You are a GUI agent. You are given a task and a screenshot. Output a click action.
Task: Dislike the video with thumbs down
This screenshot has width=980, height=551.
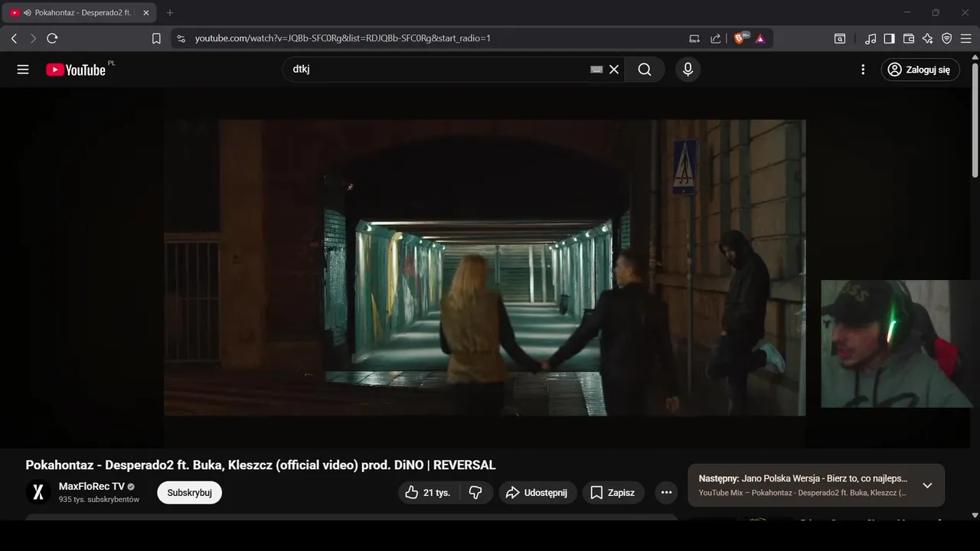[x=475, y=493]
